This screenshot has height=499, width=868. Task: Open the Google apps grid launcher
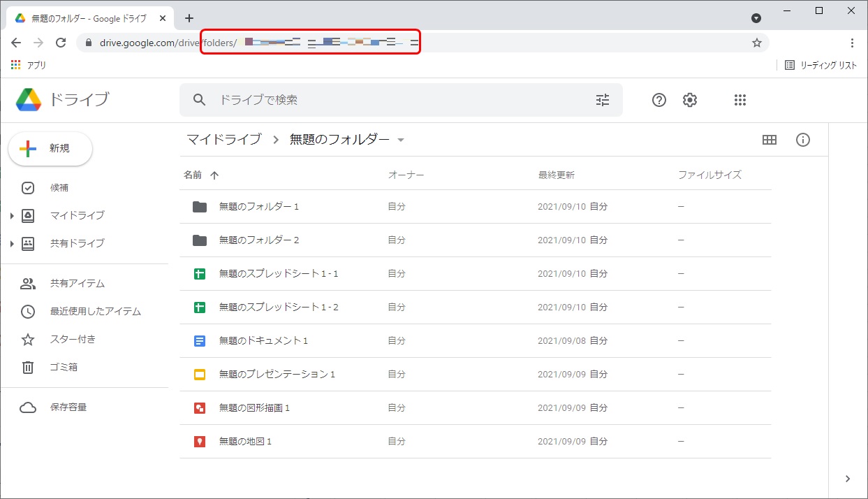(740, 100)
